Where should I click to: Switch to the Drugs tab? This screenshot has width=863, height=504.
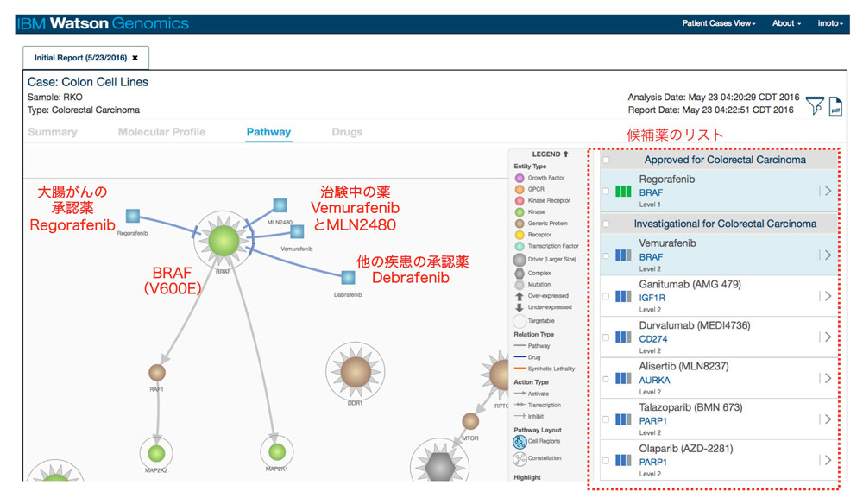(347, 132)
